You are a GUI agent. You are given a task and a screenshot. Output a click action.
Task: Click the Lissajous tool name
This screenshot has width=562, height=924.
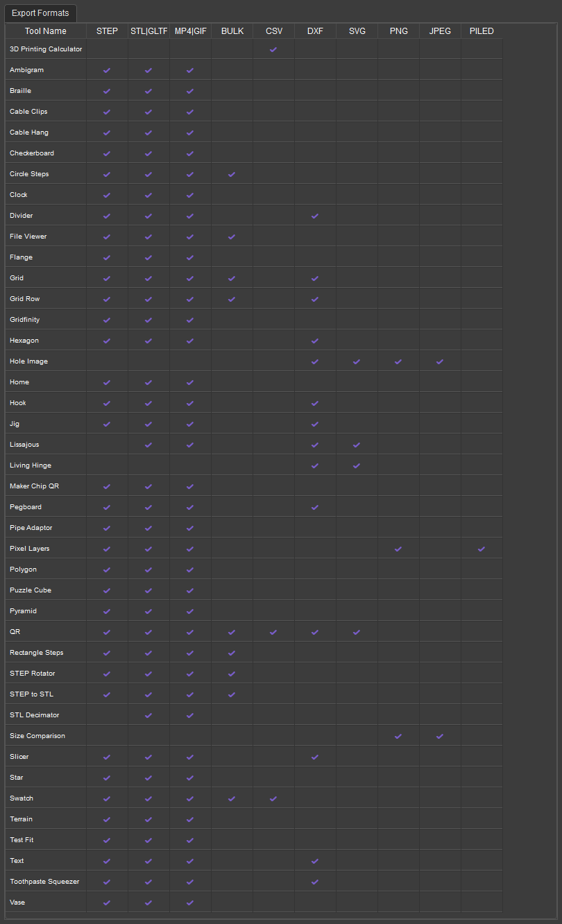[x=24, y=445]
